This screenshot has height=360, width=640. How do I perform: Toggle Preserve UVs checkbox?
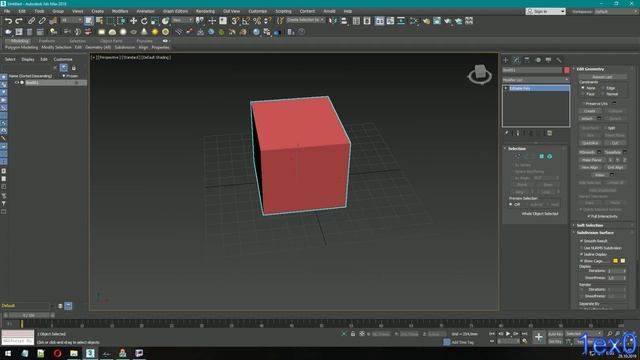pos(583,104)
